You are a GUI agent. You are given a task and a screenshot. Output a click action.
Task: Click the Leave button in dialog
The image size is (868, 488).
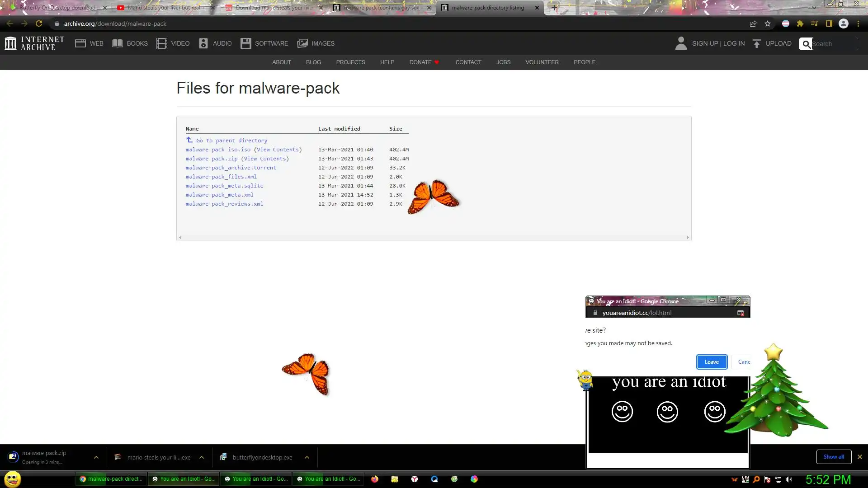point(711,361)
